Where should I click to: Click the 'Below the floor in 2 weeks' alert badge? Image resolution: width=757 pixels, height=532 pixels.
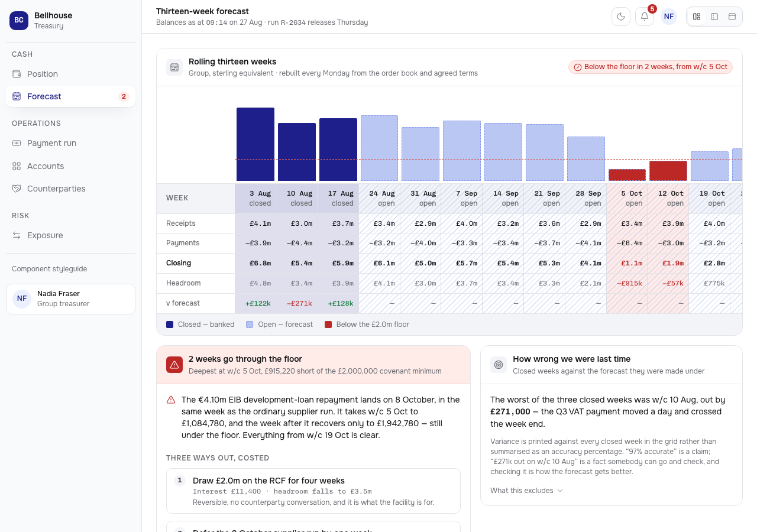[651, 67]
